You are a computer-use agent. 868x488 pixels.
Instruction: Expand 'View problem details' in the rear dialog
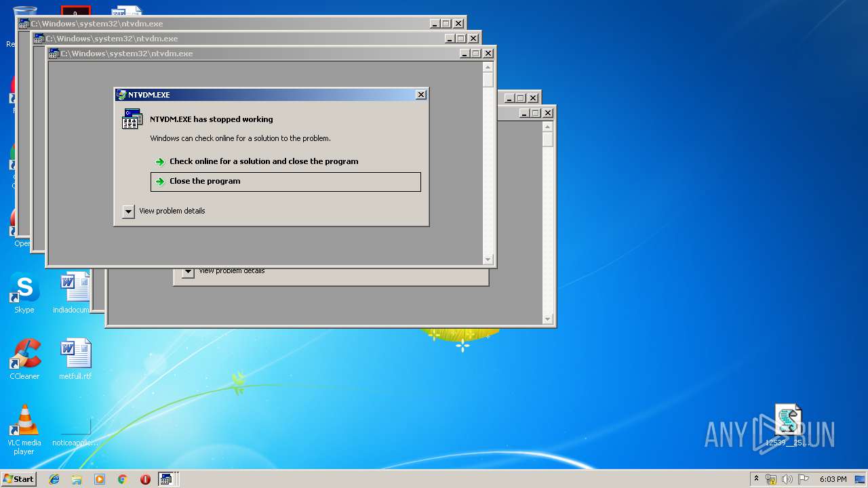pyautogui.click(x=188, y=272)
